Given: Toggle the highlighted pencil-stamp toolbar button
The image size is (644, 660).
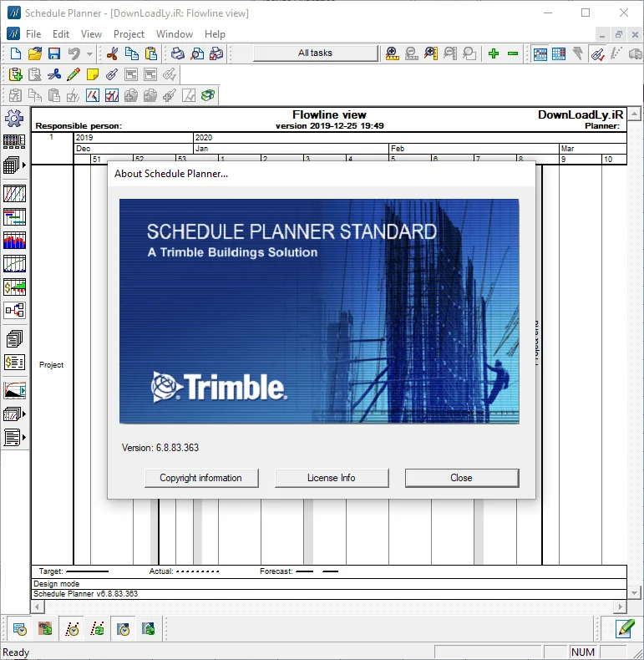Looking at the screenshot, I should coord(598,53).
